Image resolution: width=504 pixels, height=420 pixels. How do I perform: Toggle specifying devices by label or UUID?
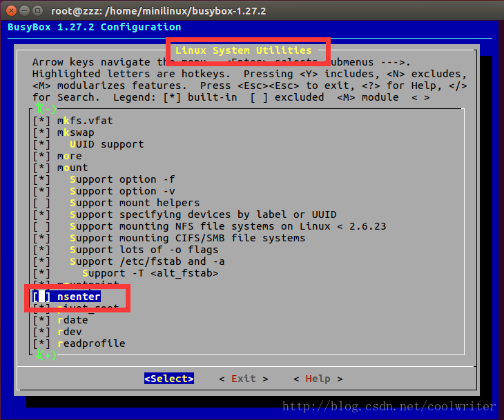[x=41, y=214]
